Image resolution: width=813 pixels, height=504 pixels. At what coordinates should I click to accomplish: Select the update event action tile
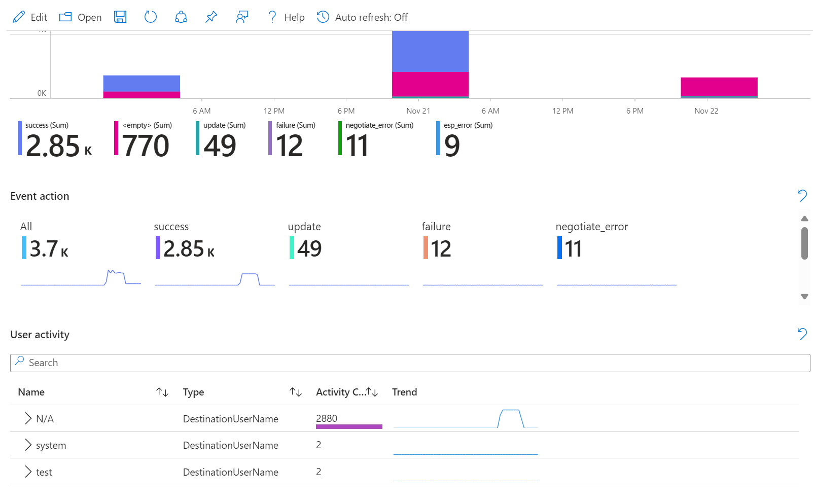[348, 254]
